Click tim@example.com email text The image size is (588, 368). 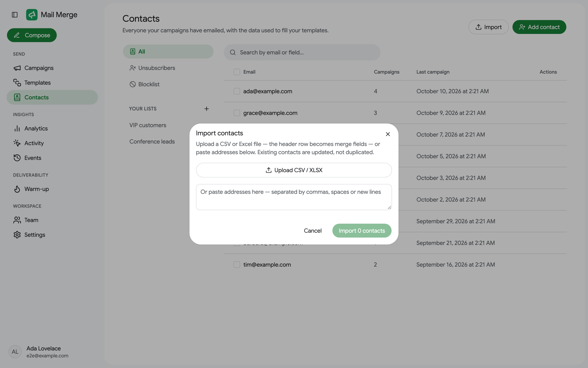[267, 265]
